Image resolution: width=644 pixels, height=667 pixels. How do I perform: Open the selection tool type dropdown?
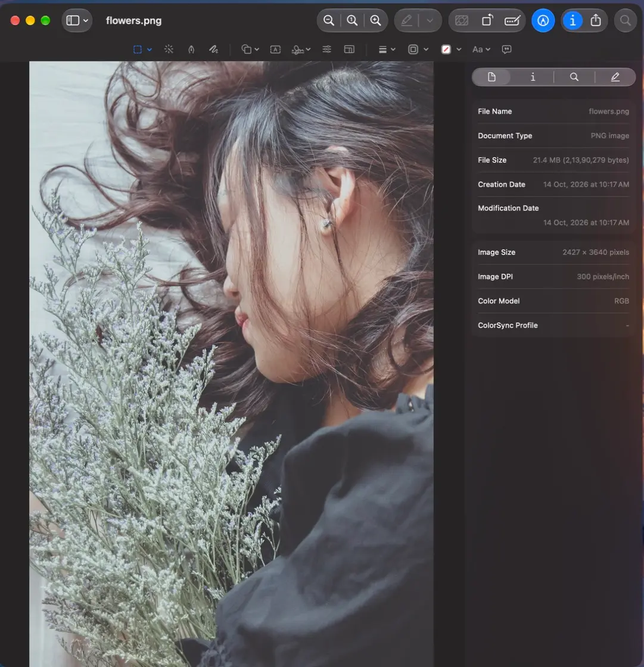point(150,49)
